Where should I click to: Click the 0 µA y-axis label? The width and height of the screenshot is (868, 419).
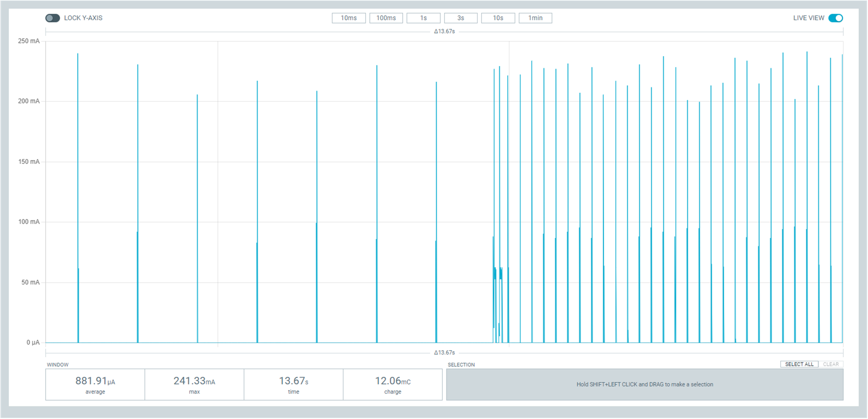click(x=33, y=342)
